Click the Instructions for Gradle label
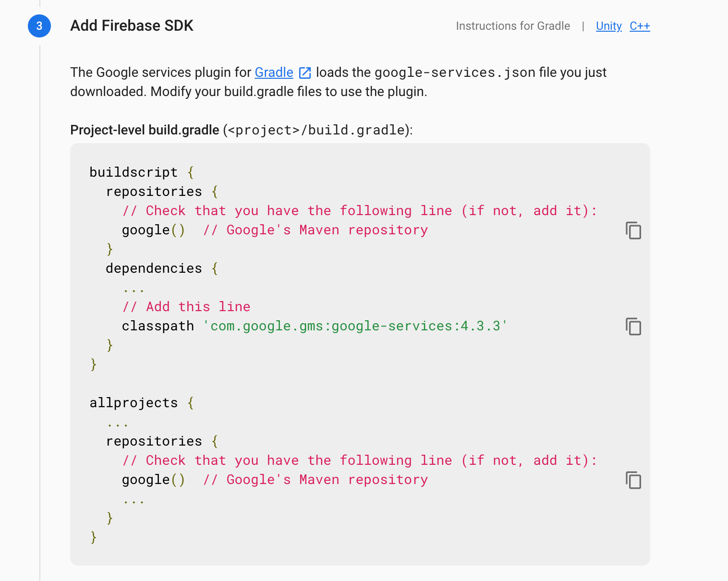This screenshot has width=728, height=581. [513, 26]
